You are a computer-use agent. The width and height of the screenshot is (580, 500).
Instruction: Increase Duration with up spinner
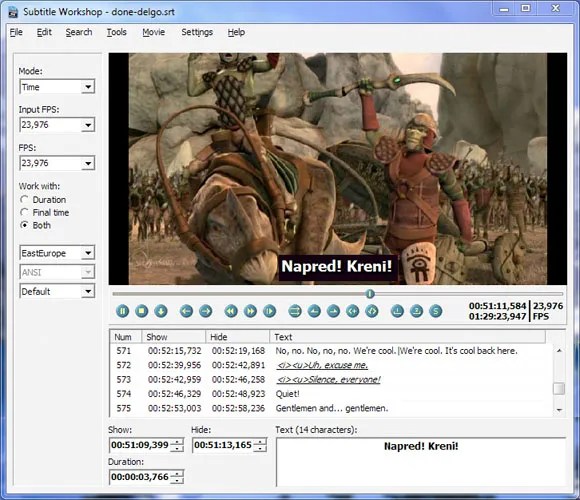pos(177,473)
